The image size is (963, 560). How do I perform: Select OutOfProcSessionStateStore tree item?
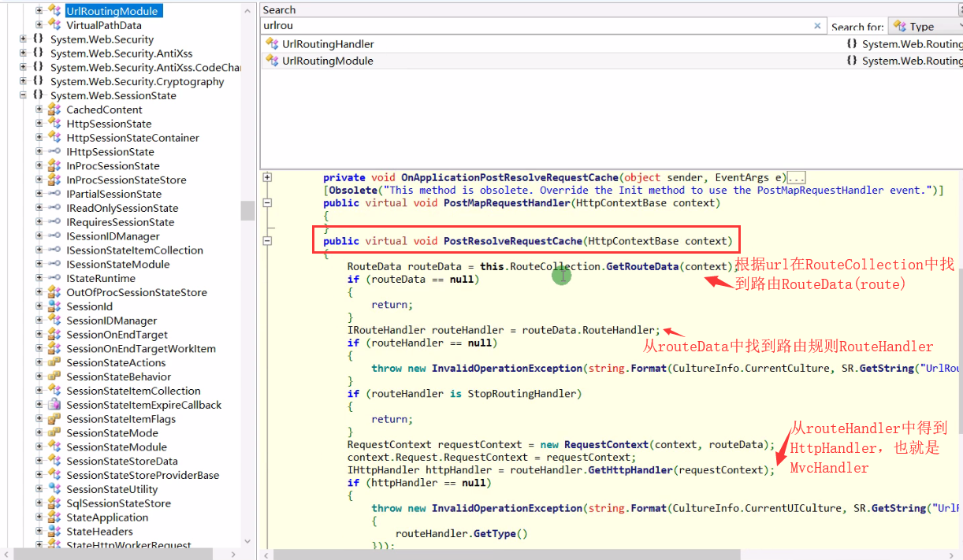tap(136, 292)
